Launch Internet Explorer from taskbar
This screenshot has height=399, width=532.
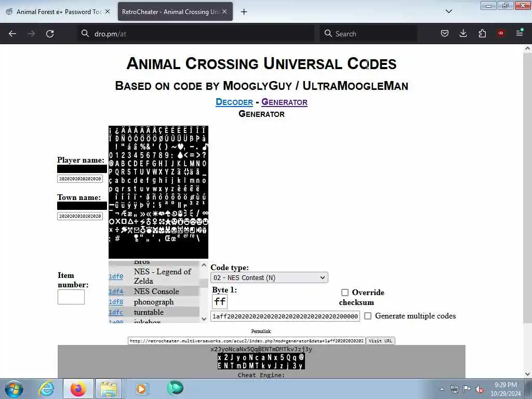tap(46, 389)
